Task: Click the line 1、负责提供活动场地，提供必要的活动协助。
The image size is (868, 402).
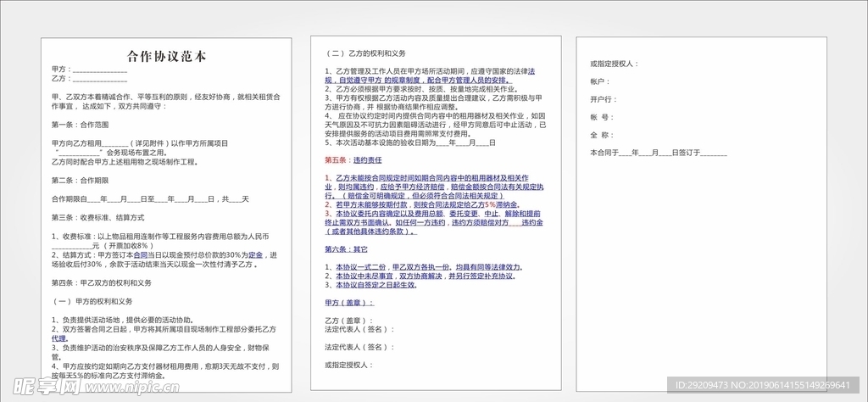Action: pos(123,320)
